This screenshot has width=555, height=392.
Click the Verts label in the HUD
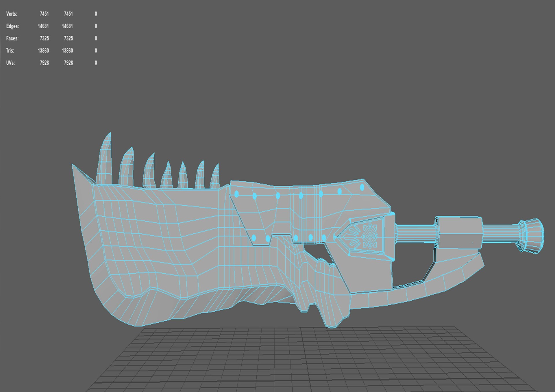tap(12, 14)
